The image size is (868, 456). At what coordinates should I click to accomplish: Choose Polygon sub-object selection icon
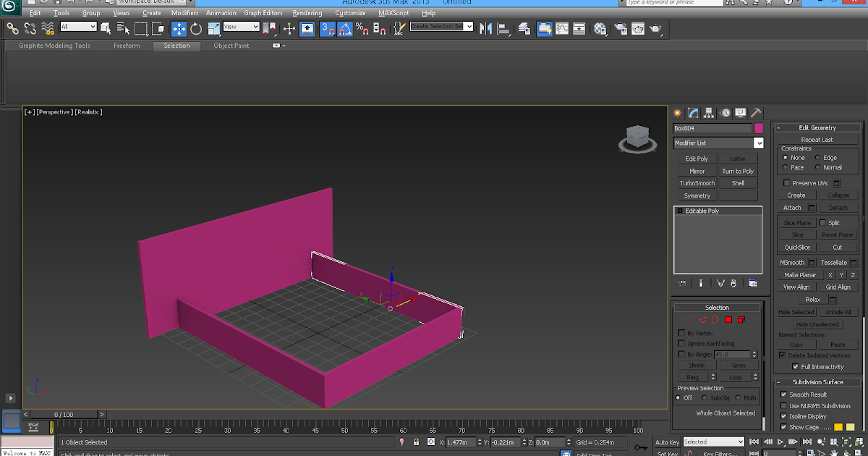(x=728, y=319)
